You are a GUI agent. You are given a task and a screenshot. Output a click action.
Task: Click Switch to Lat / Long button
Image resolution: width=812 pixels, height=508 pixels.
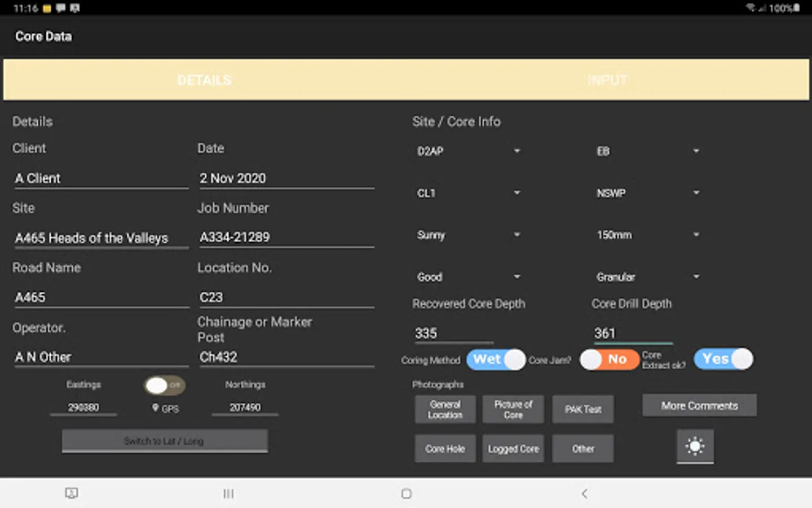(x=165, y=441)
